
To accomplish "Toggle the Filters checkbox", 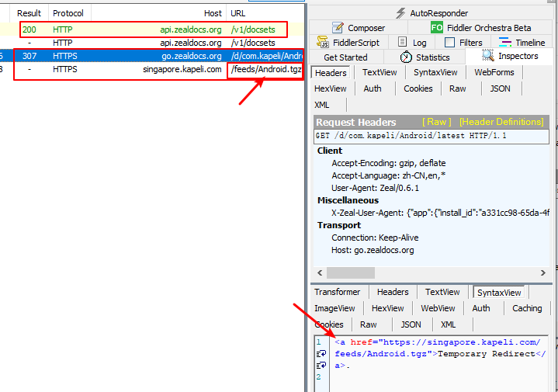I will tap(450, 43).
